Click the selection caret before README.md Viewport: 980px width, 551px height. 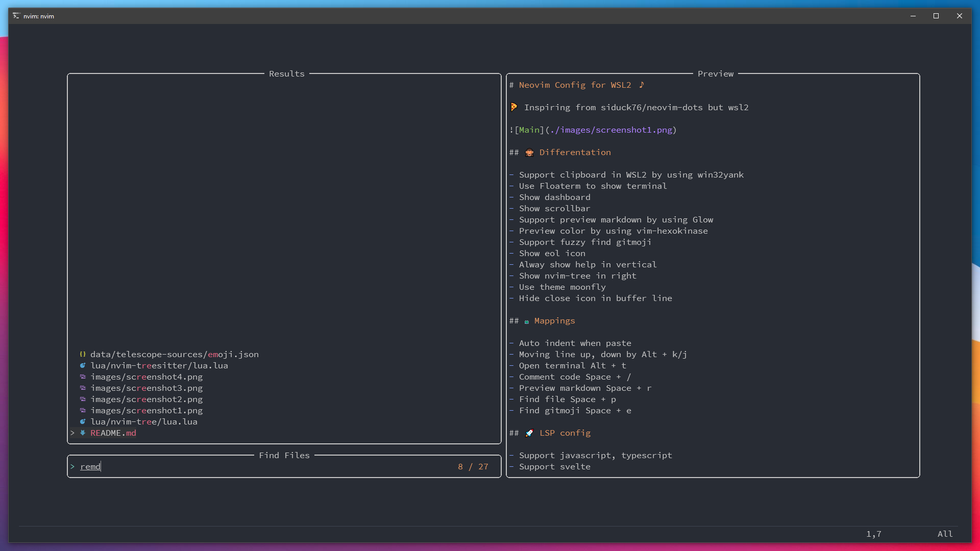click(x=72, y=433)
